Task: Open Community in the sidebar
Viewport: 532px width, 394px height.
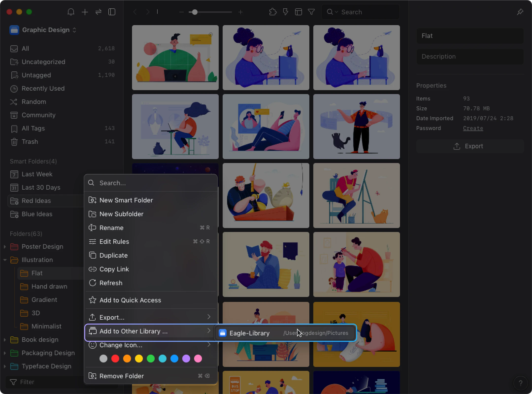Action: 62,115
